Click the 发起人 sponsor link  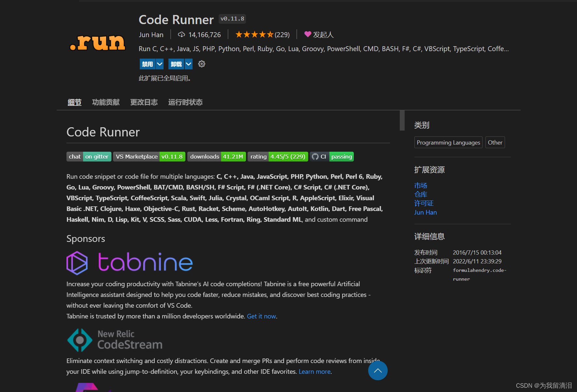coord(323,35)
